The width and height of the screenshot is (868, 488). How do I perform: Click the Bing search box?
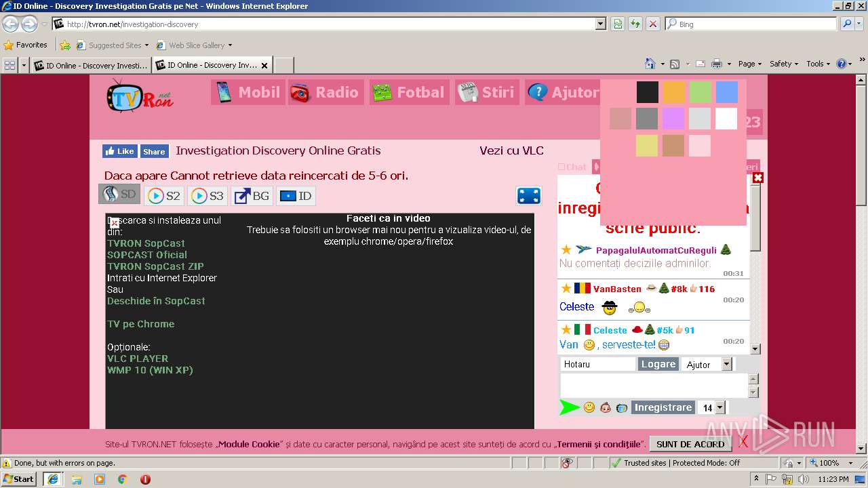pos(751,24)
